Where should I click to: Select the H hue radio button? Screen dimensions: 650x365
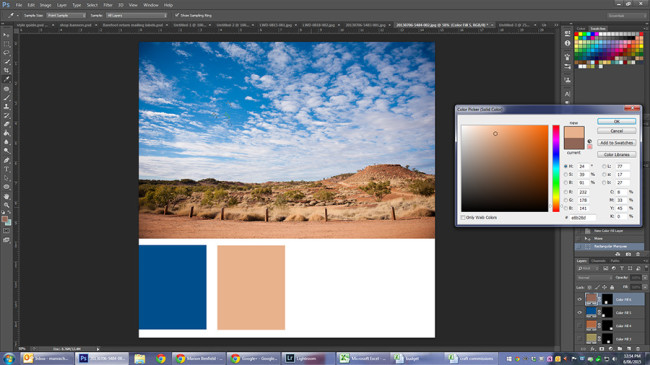(x=566, y=166)
